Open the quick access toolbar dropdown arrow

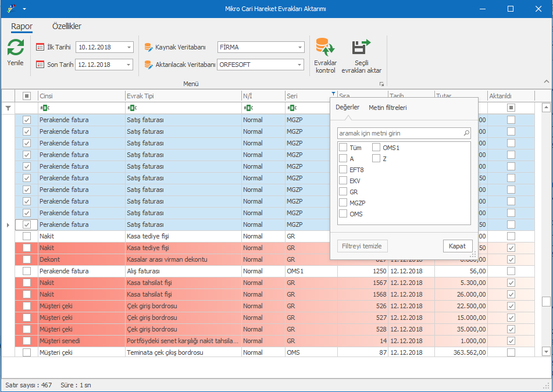tap(24, 9)
